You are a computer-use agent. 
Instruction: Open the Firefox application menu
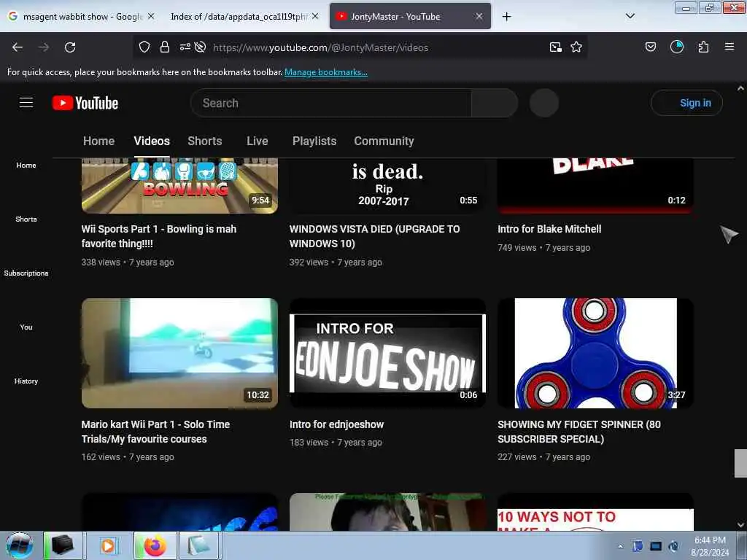(729, 47)
